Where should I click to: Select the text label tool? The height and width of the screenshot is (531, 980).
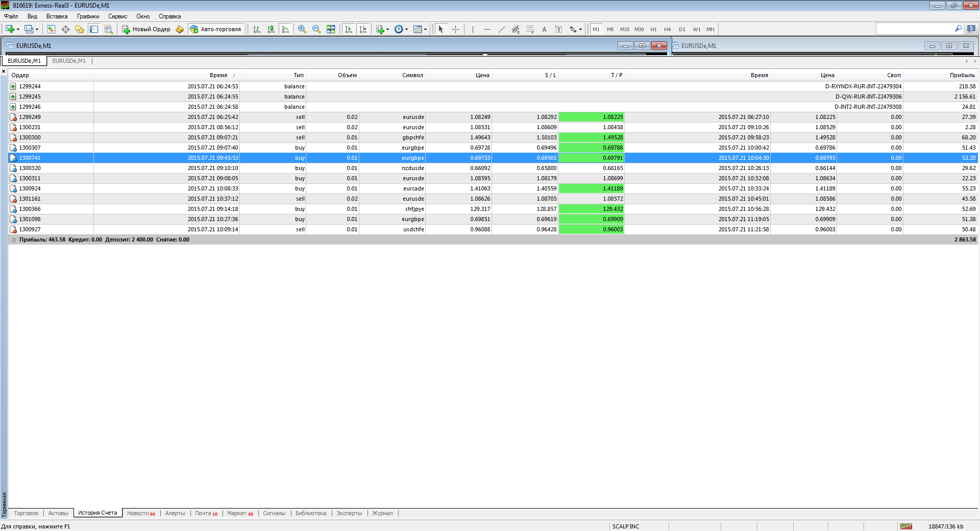pos(559,29)
